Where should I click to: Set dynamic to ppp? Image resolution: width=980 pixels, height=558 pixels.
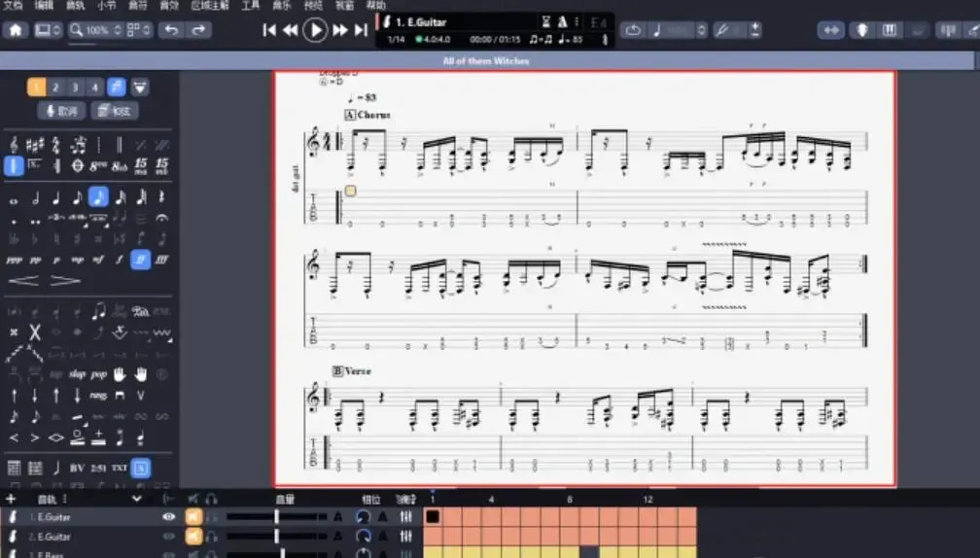15,260
